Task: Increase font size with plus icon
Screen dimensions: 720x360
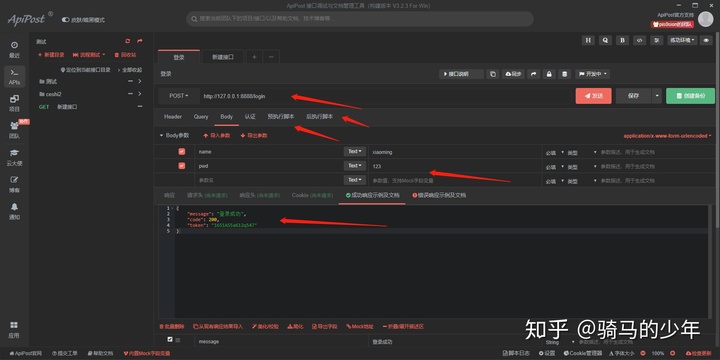Action: tap(673, 353)
